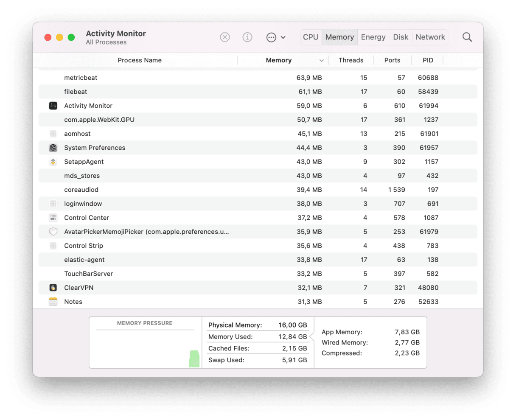
Task: Click the Activity Monitor app icon in its row
Action: coord(53,106)
